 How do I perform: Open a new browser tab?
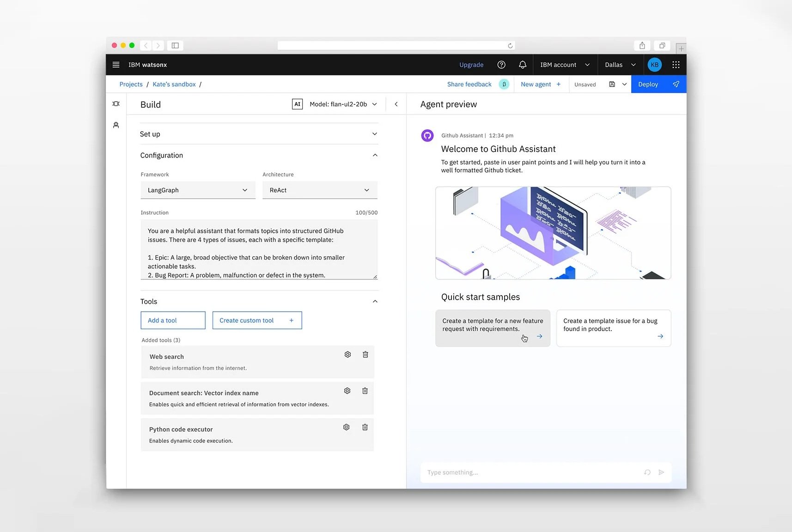coord(681,48)
